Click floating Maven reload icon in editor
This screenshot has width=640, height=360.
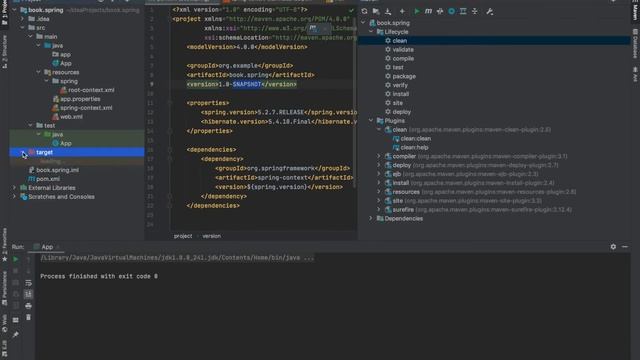coord(313,28)
